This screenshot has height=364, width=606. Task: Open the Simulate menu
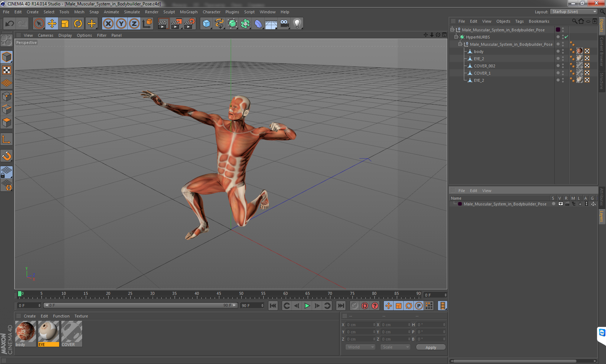pos(132,12)
